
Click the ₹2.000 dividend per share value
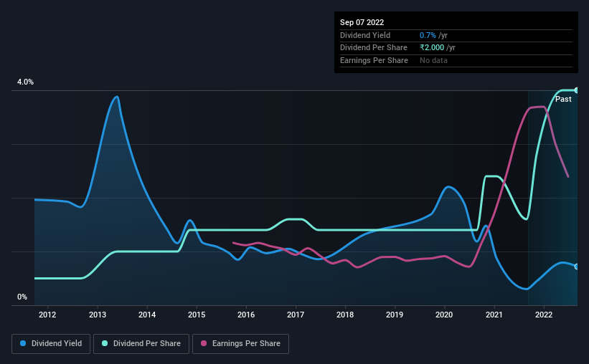pyautogui.click(x=432, y=48)
